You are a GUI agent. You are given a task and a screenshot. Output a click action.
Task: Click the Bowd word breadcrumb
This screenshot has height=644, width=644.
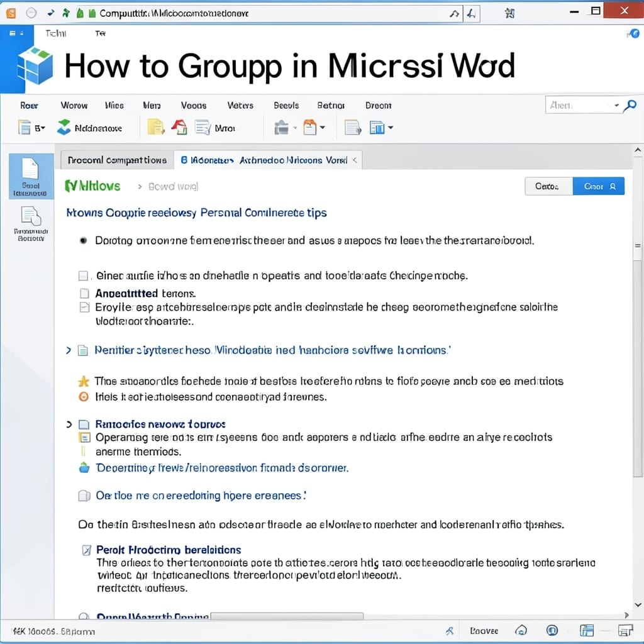[174, 187]
